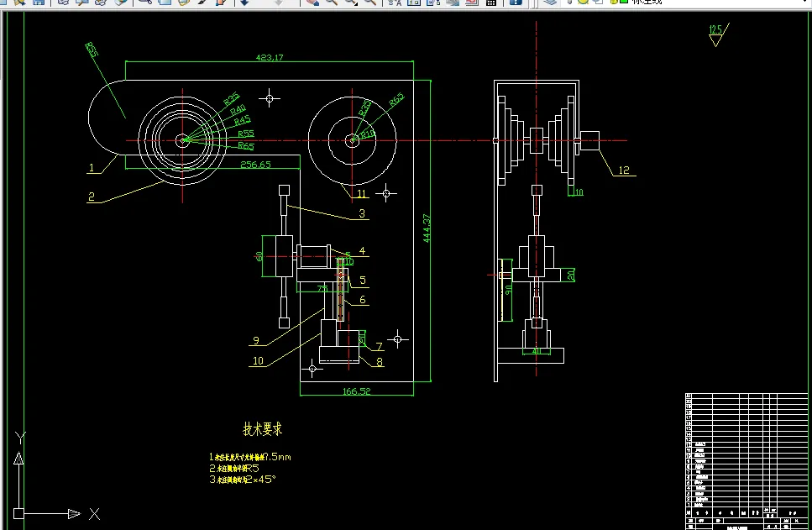Select part callout number 3
The height and width of the screenshot is (530, 812).
[x=362, y=213]
